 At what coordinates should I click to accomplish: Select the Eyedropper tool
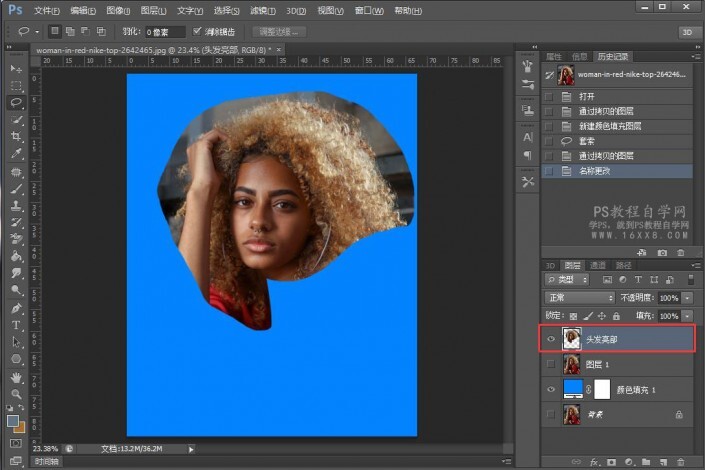coord(16,153)
